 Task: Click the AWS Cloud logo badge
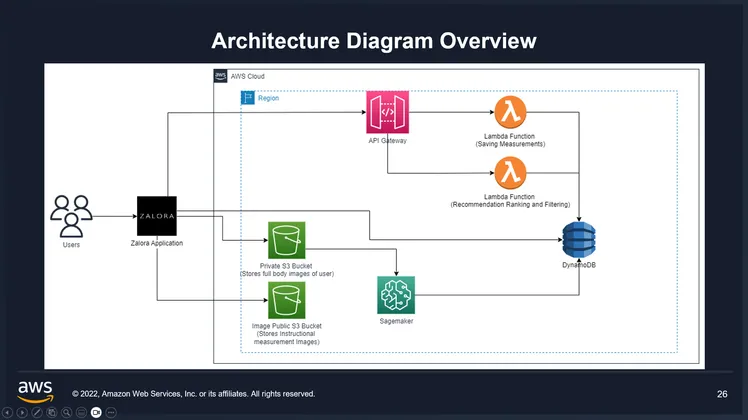[x=220, y=76]
